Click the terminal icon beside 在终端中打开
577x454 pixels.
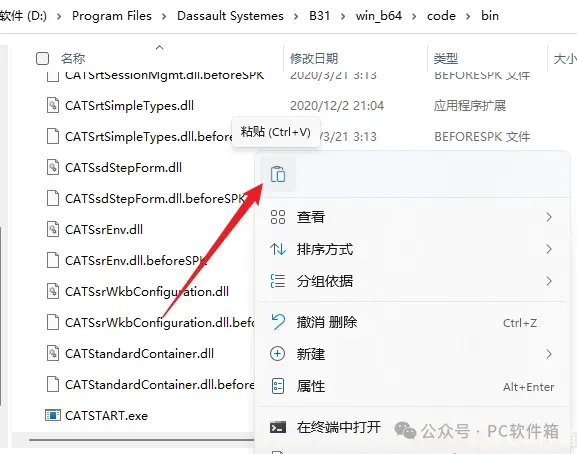tap(277, 427)
